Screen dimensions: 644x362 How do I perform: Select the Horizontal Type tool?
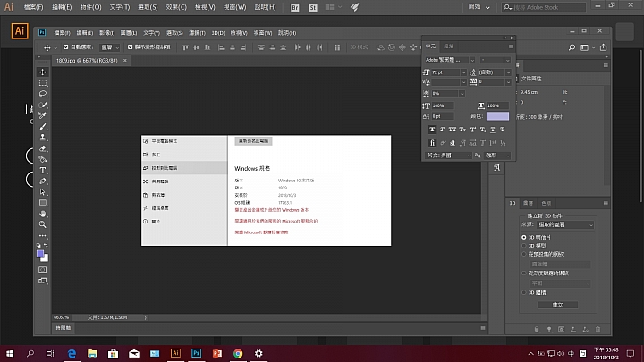[43, 171]
